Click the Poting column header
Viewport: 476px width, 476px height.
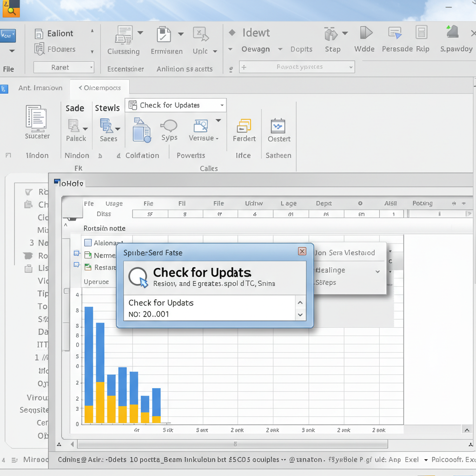(x=422, y=204)
